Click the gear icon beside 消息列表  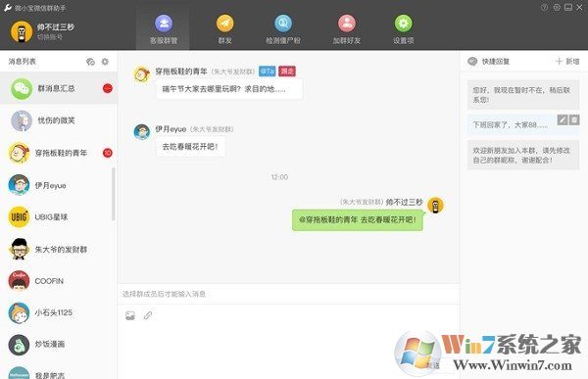tap(105, 62)
